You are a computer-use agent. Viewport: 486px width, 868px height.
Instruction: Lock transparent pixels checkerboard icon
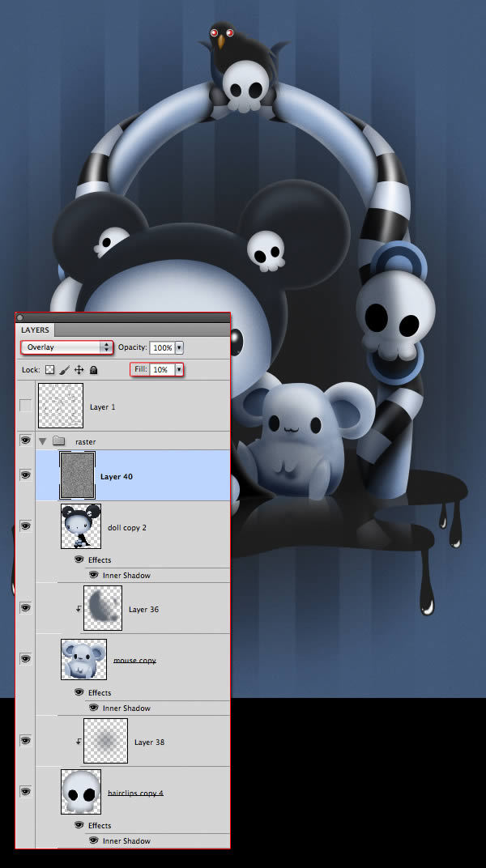point(50,370)
